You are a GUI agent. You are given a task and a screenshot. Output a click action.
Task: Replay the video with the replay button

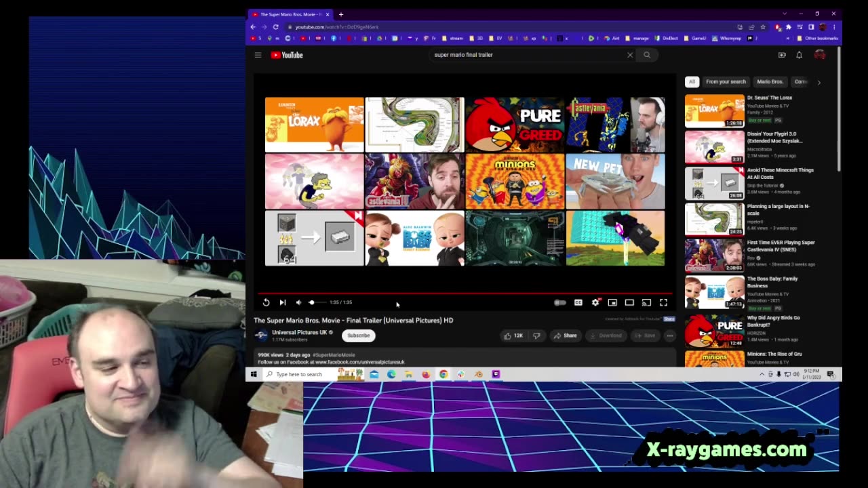tap(266, 302)
